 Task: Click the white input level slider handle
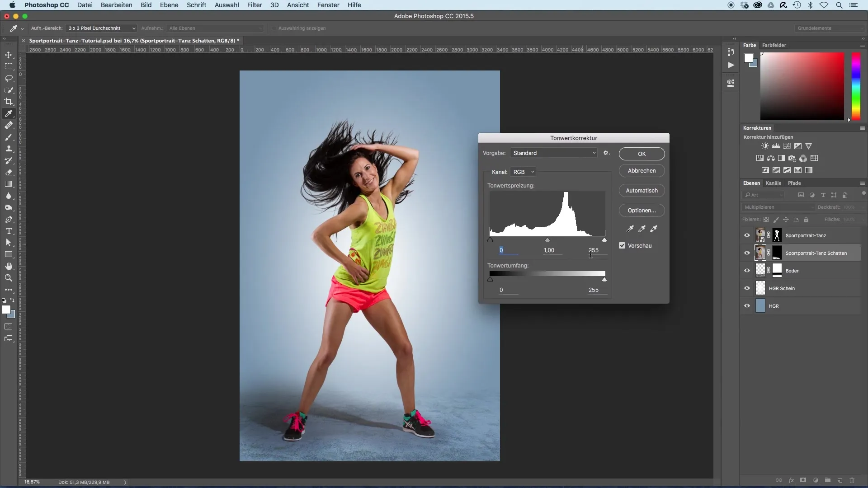(604, 240)
